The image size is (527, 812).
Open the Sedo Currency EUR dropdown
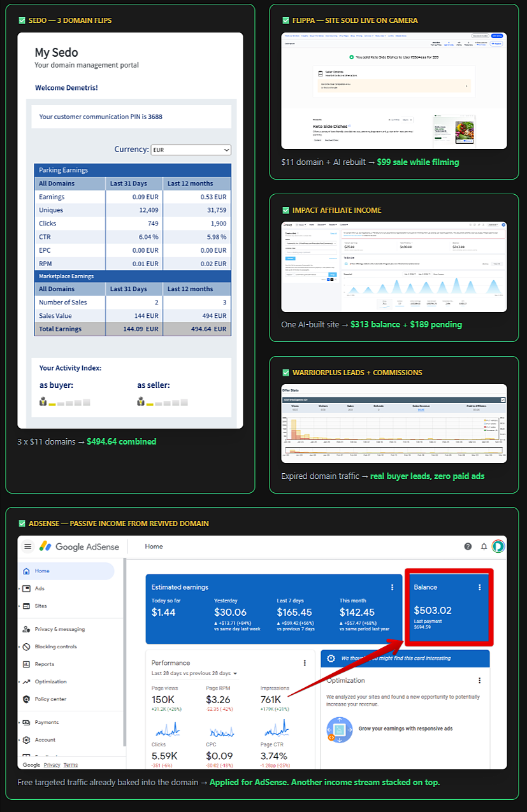pos(191,150)
